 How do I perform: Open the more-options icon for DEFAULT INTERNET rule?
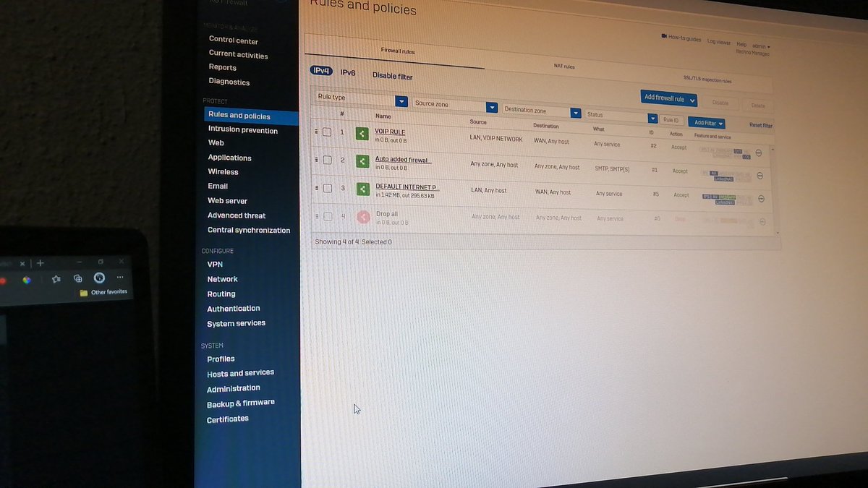[x=761, y=199]
